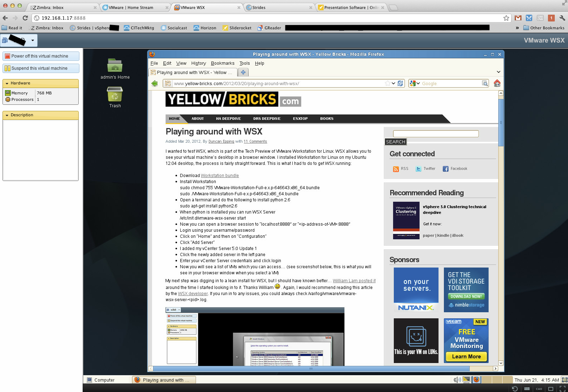Open the Firefox History menu
This screenshot has height=392, width=568.
tap(199, 63)
